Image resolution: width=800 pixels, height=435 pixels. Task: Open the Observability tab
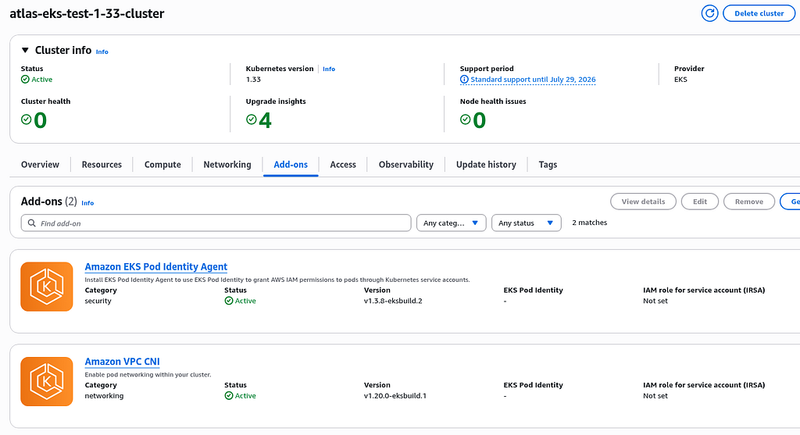pyautogui.click(x=406, y=165)
